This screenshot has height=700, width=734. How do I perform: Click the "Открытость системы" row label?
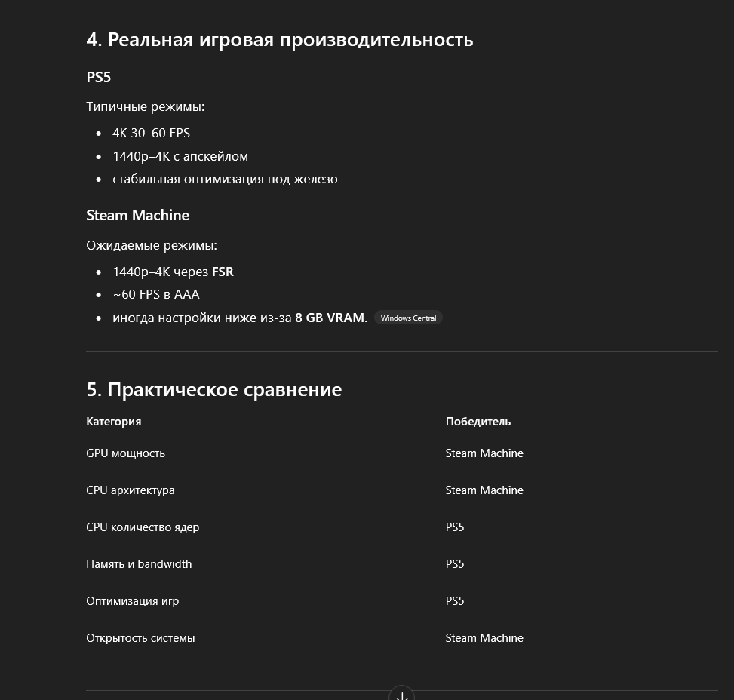[140, 638]
